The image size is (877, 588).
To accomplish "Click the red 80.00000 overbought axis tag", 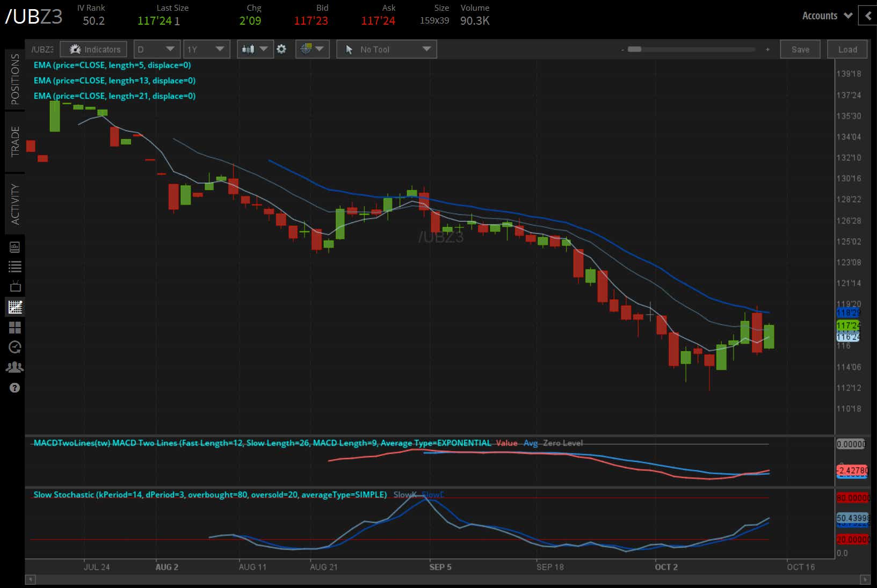I will tap(852, 498).
